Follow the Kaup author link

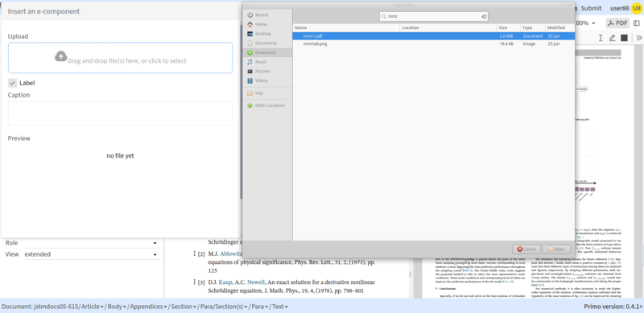(226, 282)
